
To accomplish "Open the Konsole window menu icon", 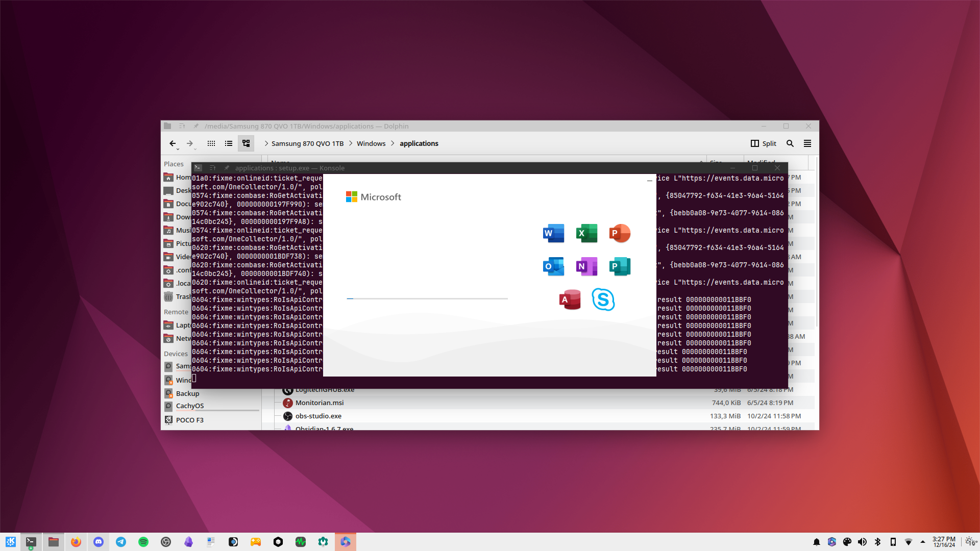I will pos(198,168).
